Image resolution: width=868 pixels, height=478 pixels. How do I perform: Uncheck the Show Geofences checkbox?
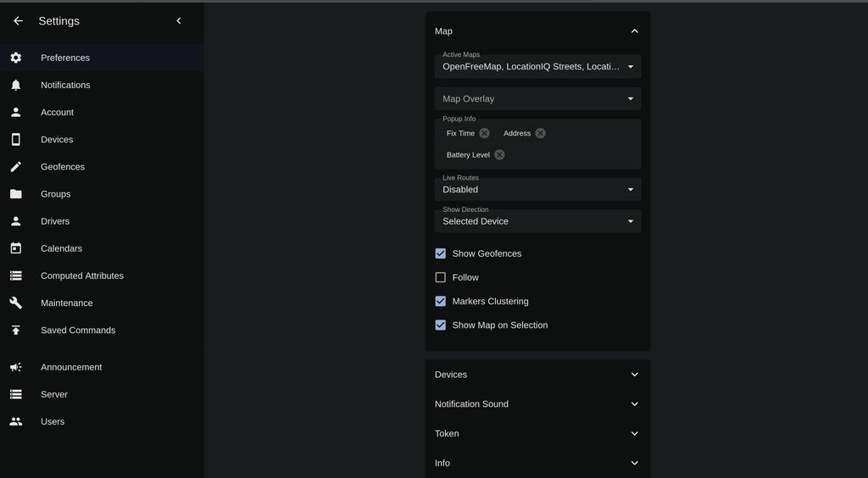[x=441, y=253]
